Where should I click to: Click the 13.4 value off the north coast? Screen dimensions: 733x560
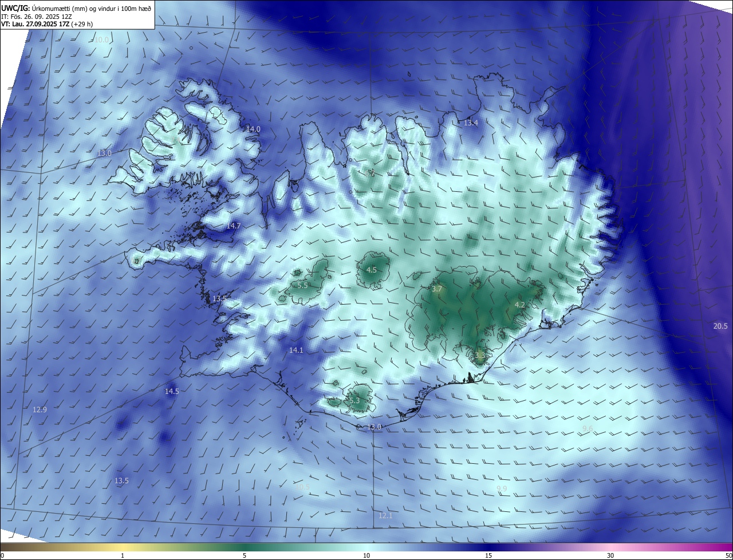(471, 123)
